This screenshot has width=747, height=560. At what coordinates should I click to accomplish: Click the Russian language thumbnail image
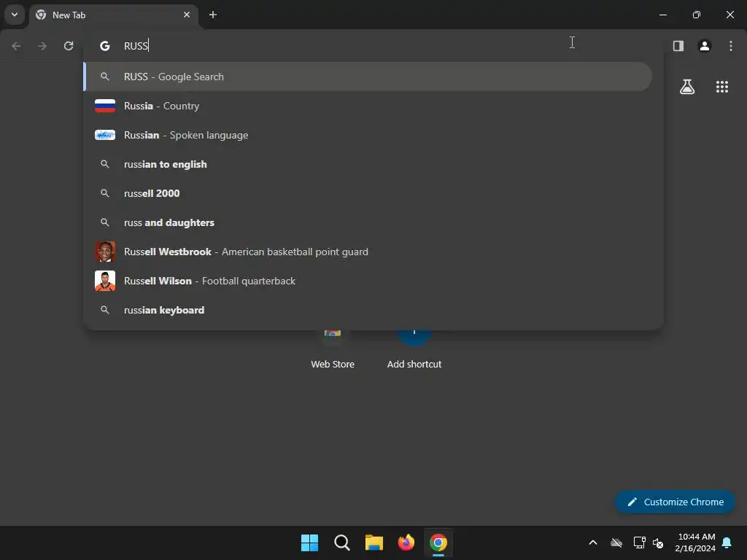pos(105,135)
